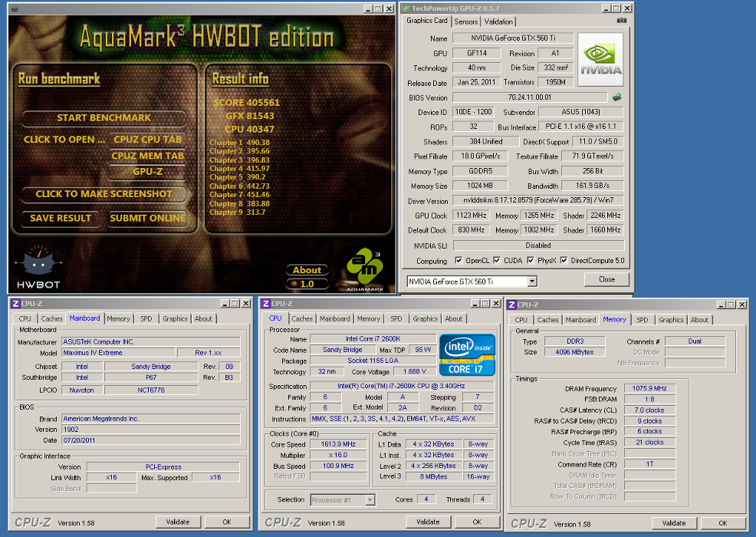Click the GPU-Z Name field value

click(x=513, y=38)
